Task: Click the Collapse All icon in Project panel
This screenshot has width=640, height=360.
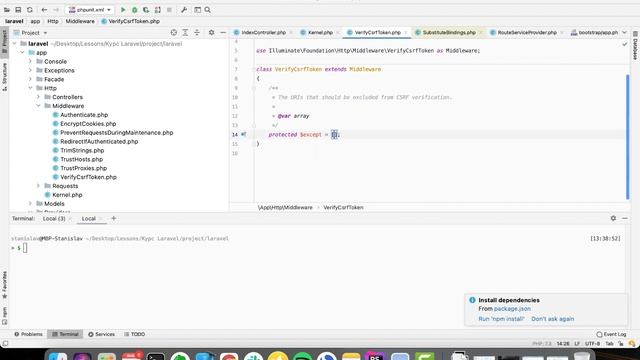Action: 197,32
